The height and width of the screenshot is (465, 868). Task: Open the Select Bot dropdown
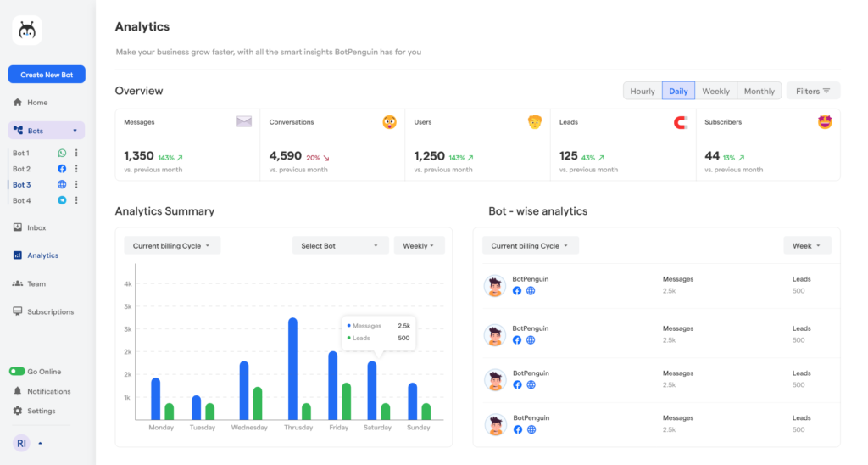(x=339, y=246)
